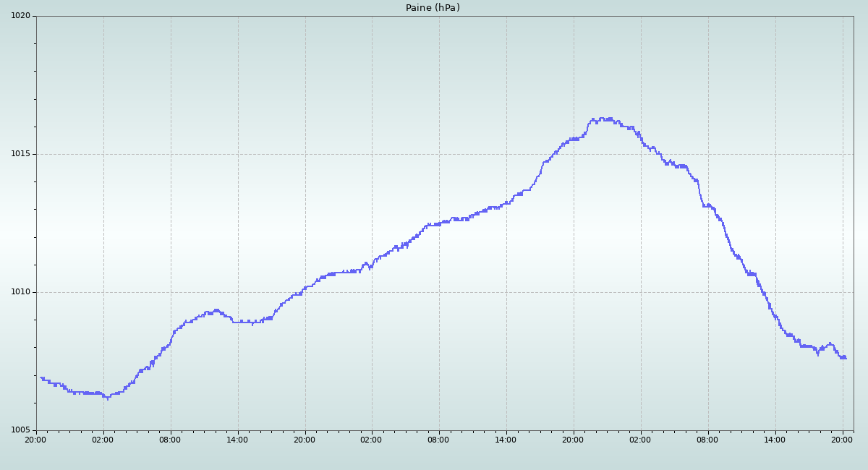Select the first 02:00 x-axis label
The height and width of the screenshot is (470, 868).
point(103,439)
